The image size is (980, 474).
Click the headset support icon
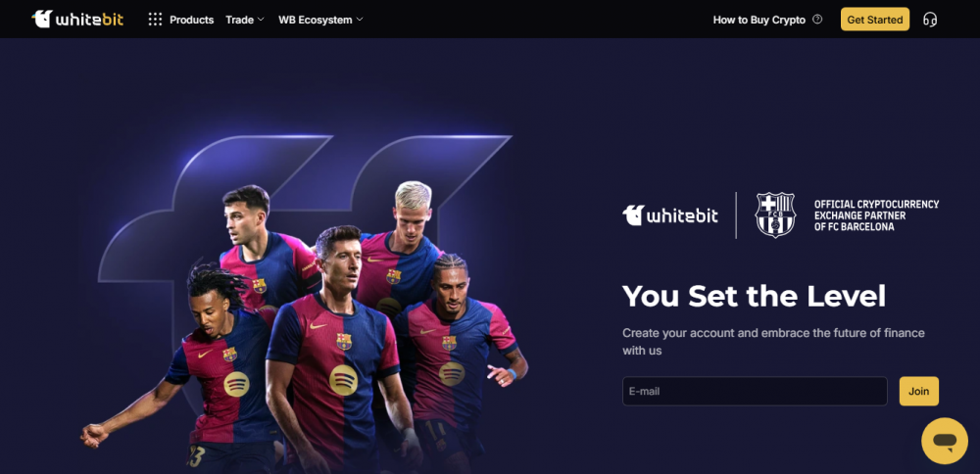(x=930, y=20)
